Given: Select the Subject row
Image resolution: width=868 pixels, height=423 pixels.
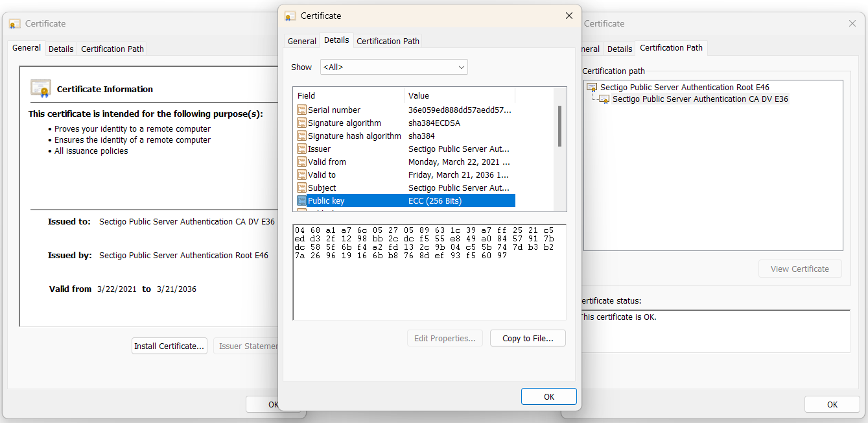Looking at the screenshot, I should click(405, 188).
